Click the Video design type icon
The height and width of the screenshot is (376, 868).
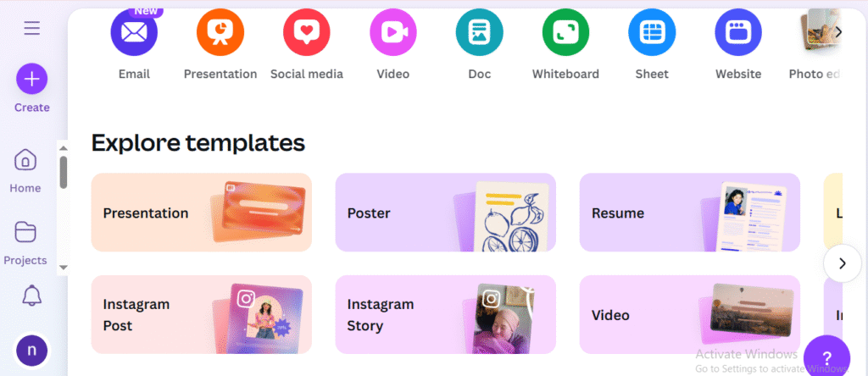[393, 32]
